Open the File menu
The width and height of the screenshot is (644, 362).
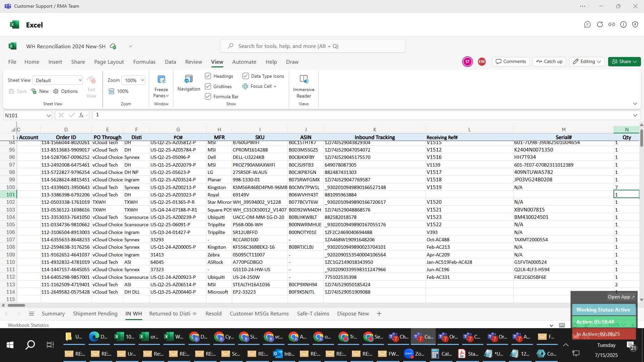pos(12,62)
